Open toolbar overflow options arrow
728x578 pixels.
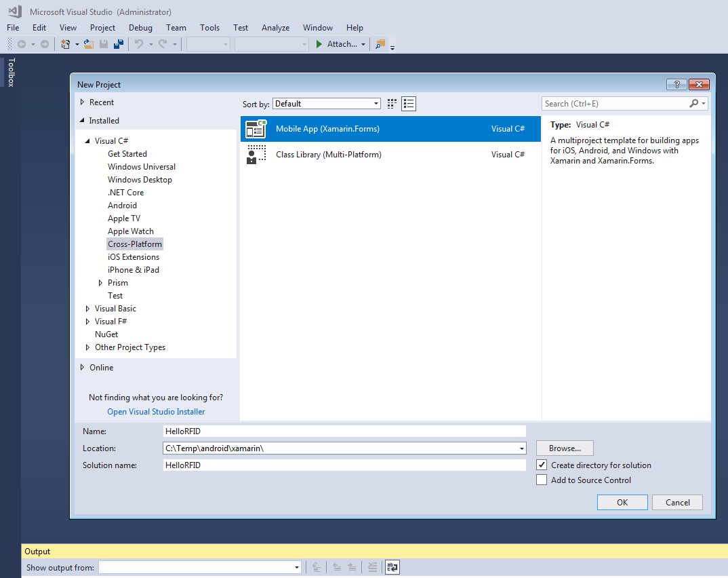(392, 47)
